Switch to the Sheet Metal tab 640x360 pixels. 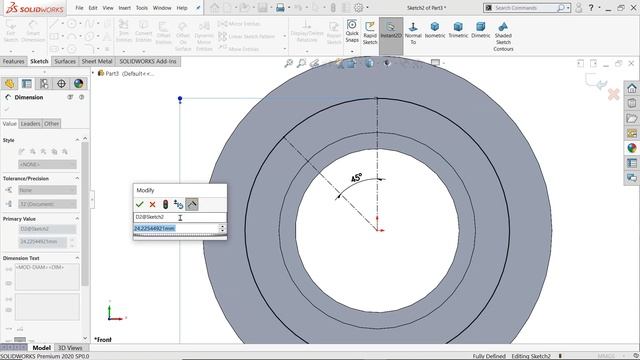97,61
